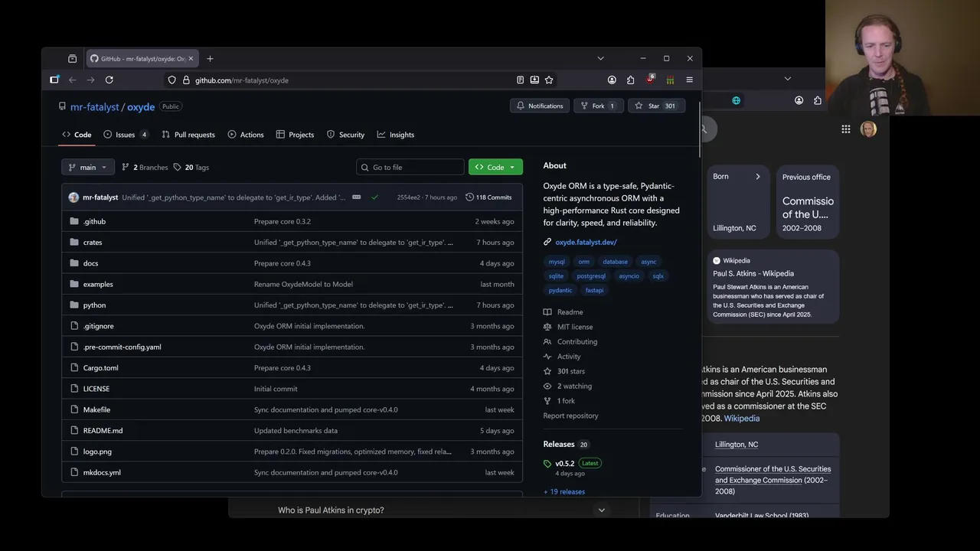Click the green checkmark commit status icon
980x551 pixels.
(374, 197)
